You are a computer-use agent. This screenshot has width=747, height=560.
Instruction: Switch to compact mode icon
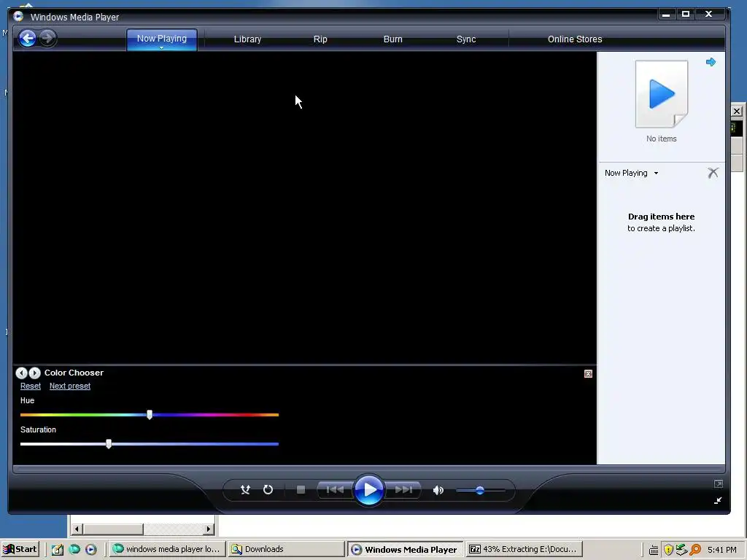point(718,500)
